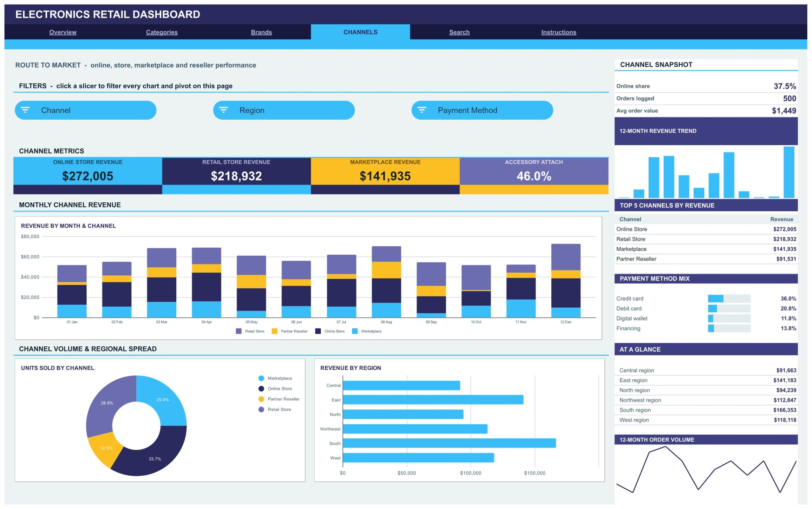Click the Revenue column header in Top 5 table

pos(782,219)
